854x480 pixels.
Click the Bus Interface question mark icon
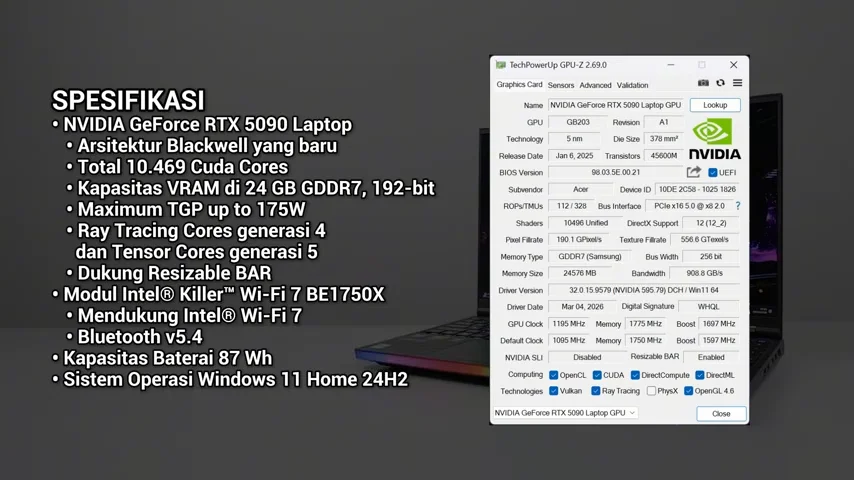[x=738, y=206]
